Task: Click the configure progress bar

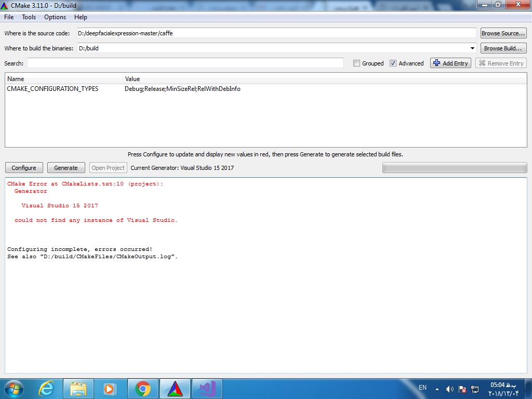Action: (455, 168)
